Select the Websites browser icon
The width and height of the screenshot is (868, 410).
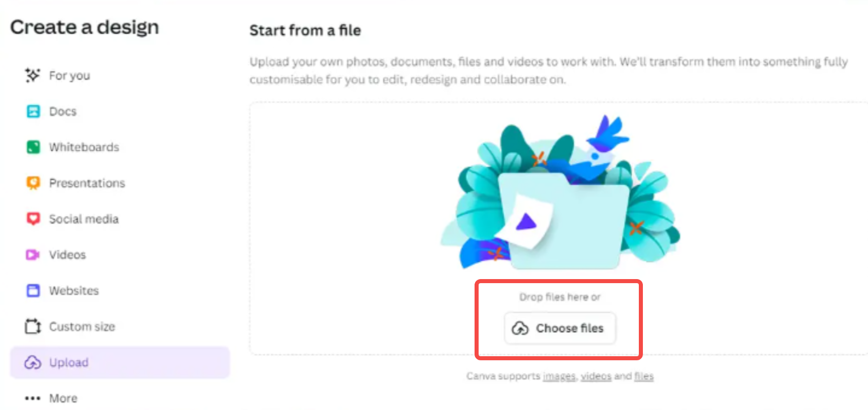click(32, 290)
